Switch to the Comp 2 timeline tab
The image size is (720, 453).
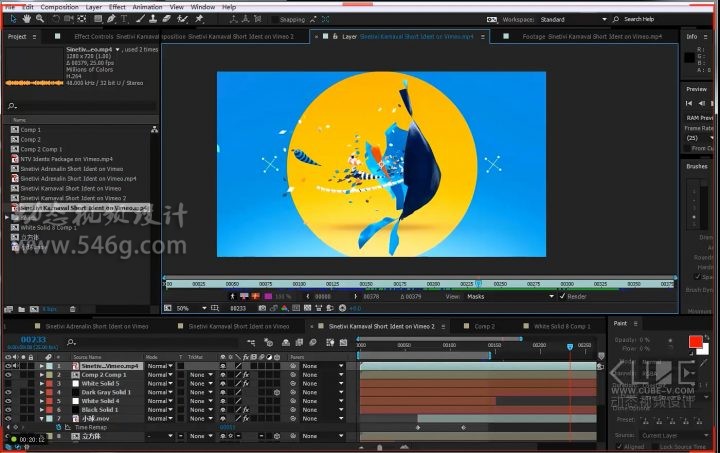[x=484, y=326]
